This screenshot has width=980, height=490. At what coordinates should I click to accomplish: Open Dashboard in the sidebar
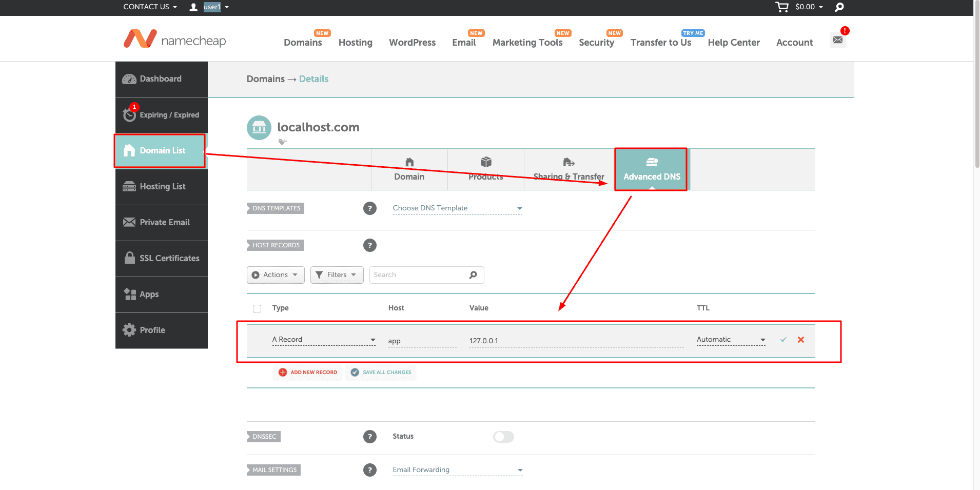click(162, 79)
